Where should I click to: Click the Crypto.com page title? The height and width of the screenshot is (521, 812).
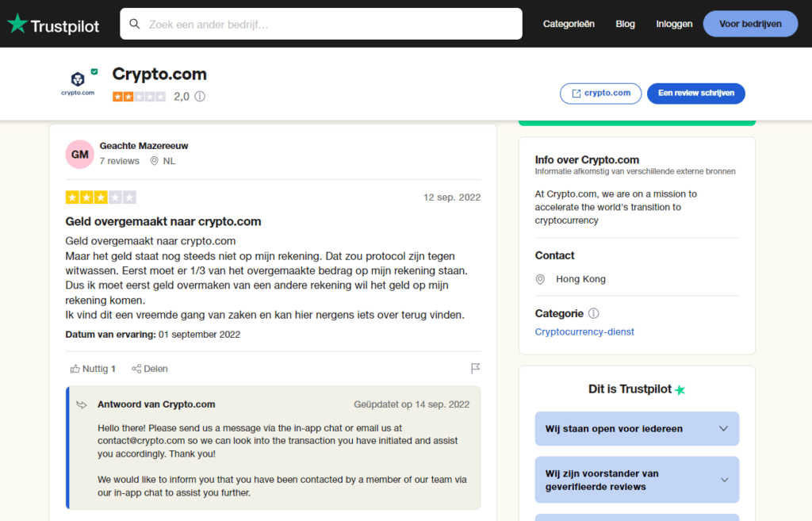[159, 74]
